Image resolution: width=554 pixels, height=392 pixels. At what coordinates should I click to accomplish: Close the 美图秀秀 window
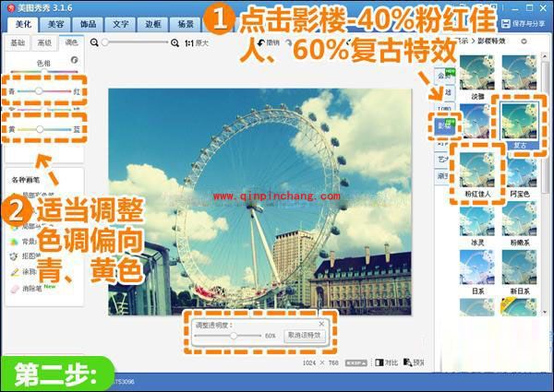point(544,7)
